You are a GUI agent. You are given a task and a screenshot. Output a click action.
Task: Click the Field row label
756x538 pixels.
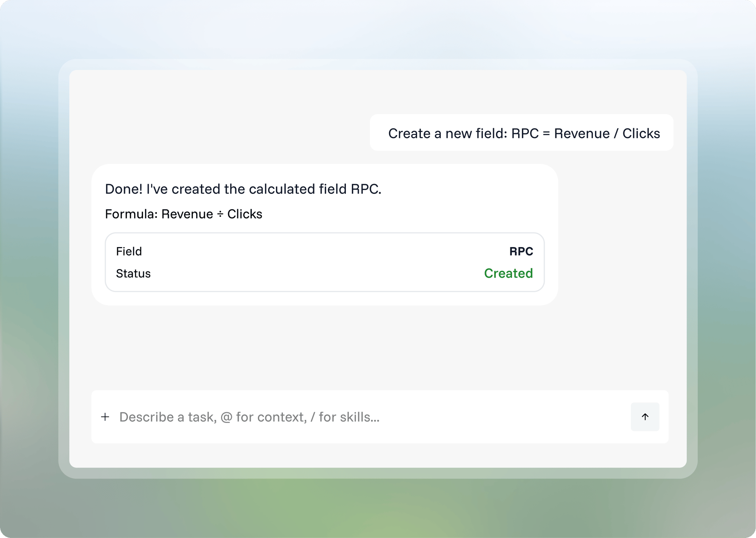(129, 251)
